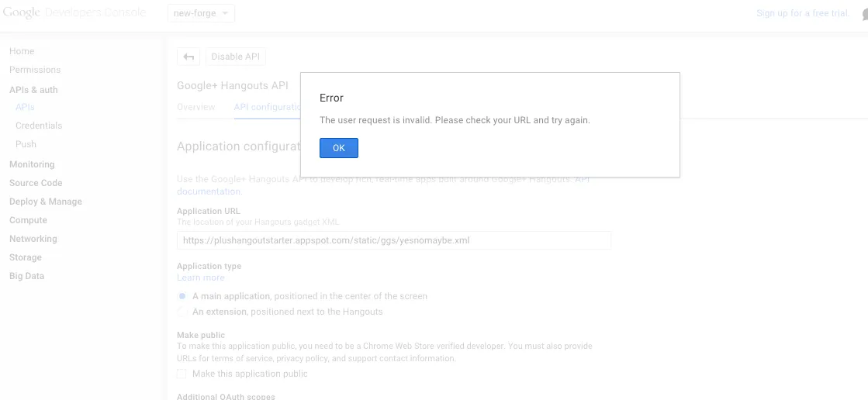The width and height of the screenshot is (868, 400).
Task: Expand Deploy & Manage section
Action: 46,202
